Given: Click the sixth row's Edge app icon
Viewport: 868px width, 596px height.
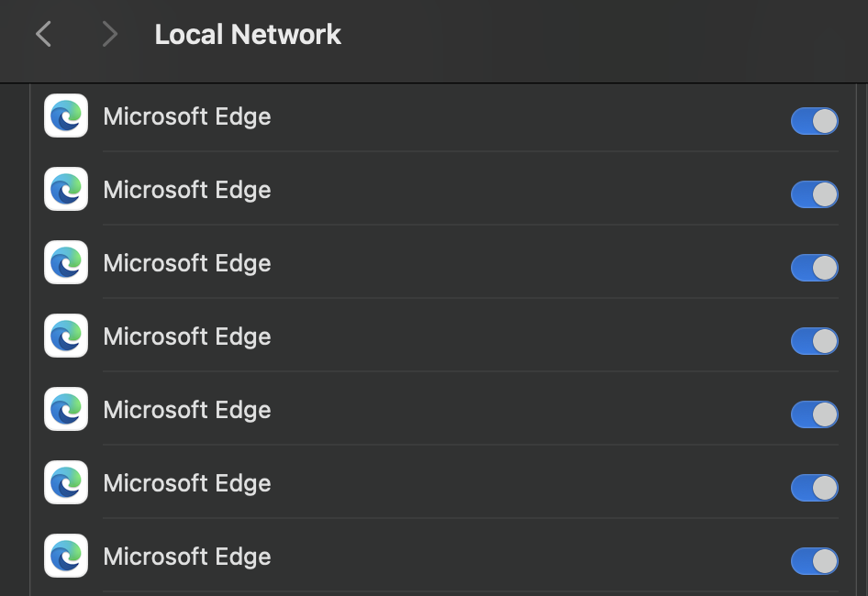Looking at the screenshot, I should click(x=66, y=483).
